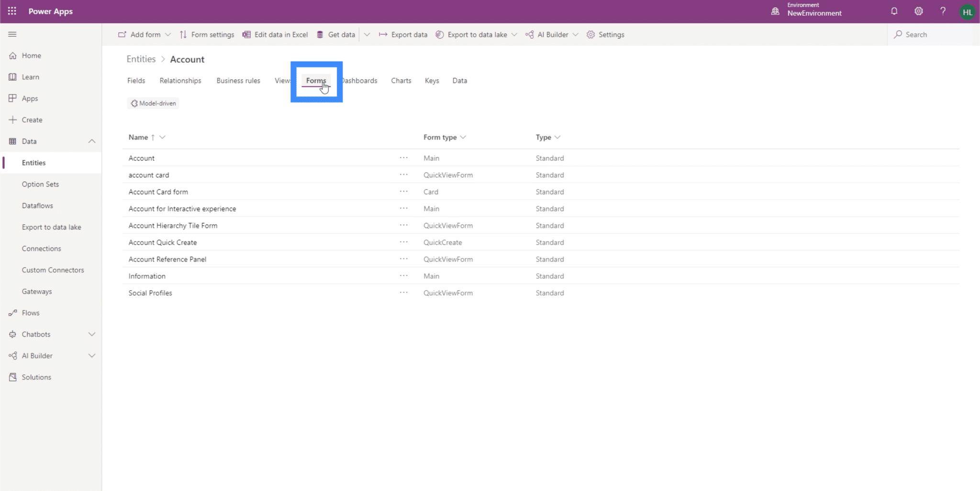The image size is (980, 491).
Task: Click the Add form toolbar button
Action: point(139,34)
